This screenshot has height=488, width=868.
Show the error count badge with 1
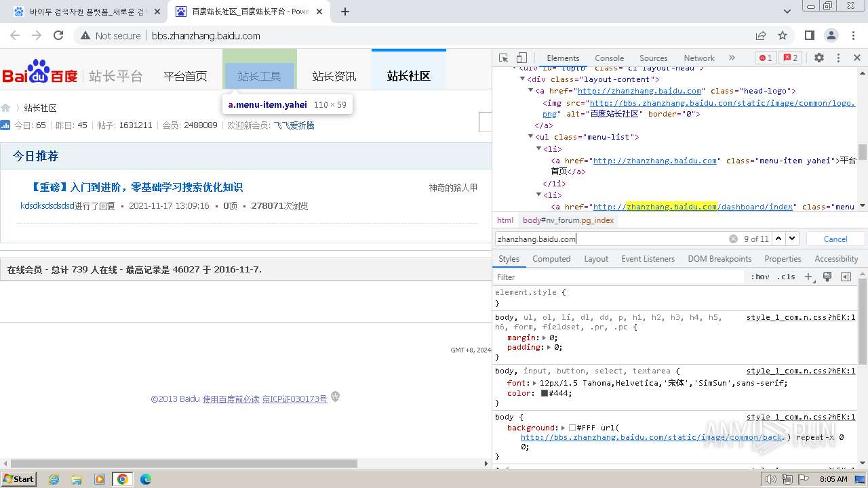766,58
